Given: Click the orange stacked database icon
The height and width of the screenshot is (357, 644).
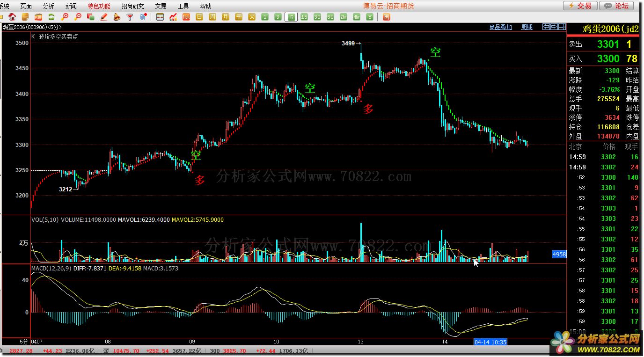Looking at the screenshot, I should (25, 17).
